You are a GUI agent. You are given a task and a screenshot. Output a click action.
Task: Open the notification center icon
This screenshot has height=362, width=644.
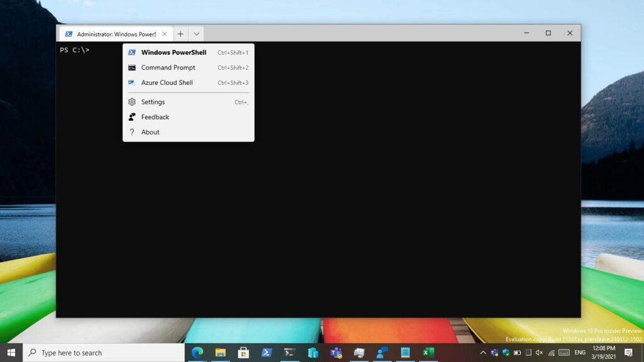coord(628,353)
